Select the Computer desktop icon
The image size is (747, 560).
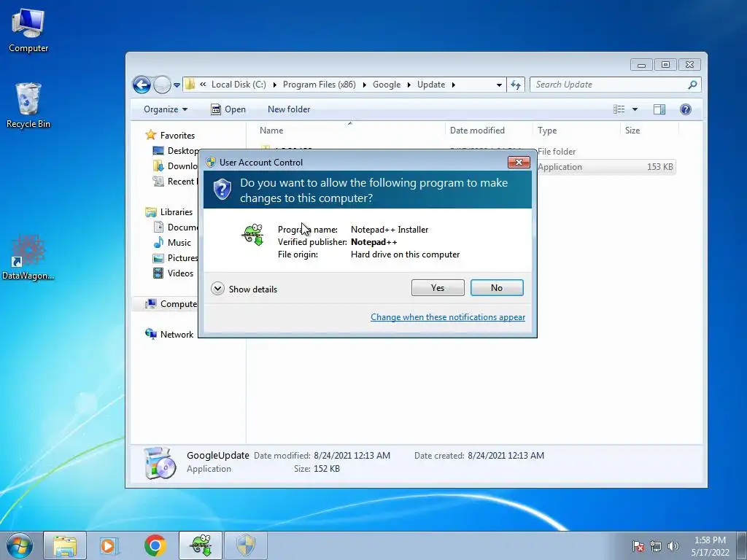(28, 31)
